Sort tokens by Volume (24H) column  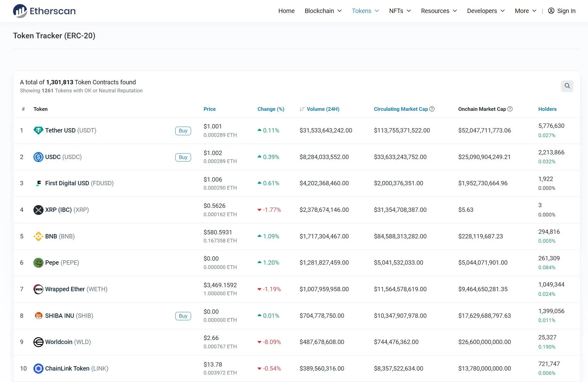click(x=323, y=109)
